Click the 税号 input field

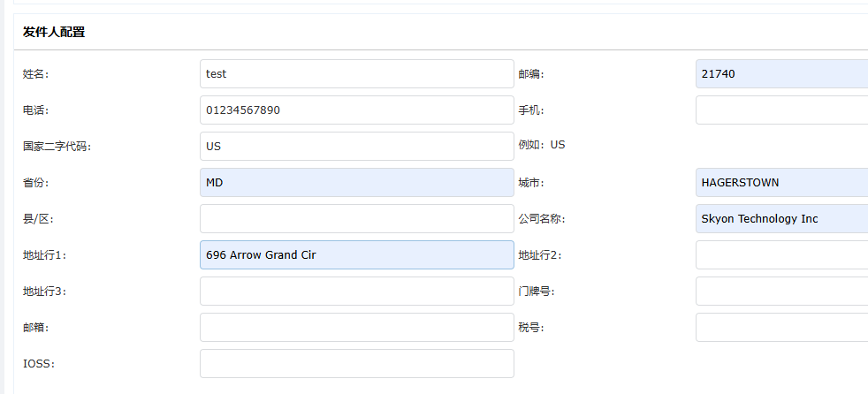[781, 328]
